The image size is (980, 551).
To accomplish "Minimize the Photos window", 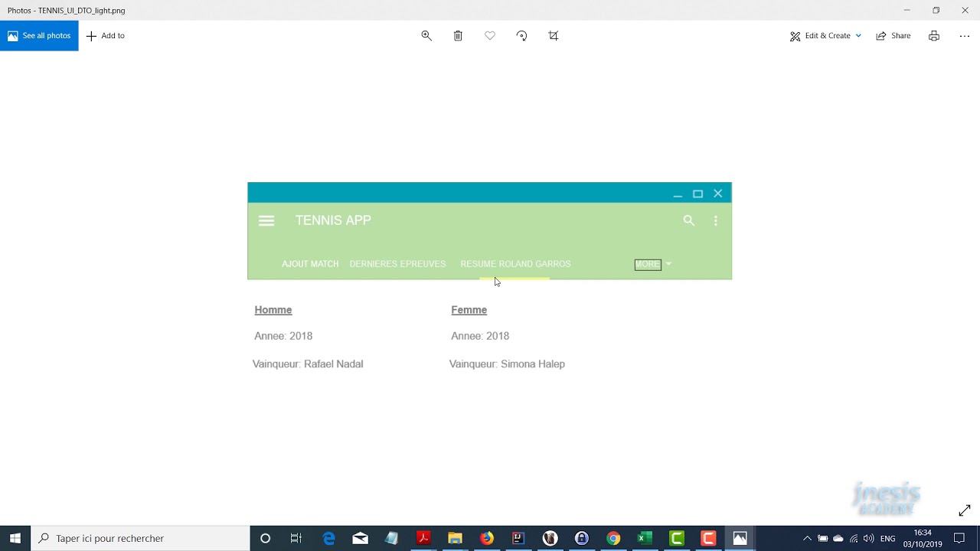I will 906,10.
